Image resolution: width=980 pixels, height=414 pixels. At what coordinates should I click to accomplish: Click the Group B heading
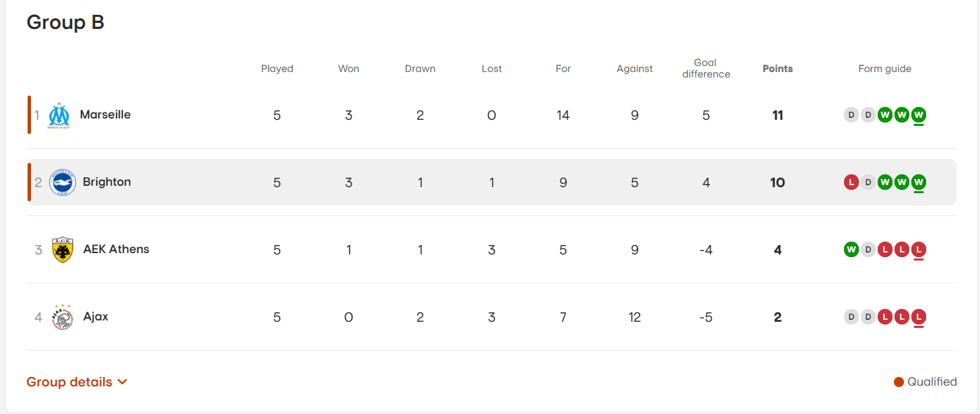tap(65, 23)
